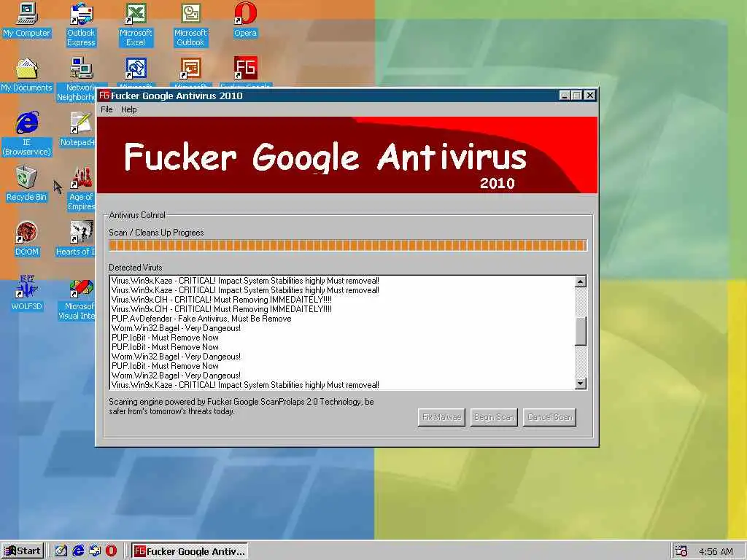Click the Begin Scan button
The image size is (747, 560).
[x=494, y=417]
